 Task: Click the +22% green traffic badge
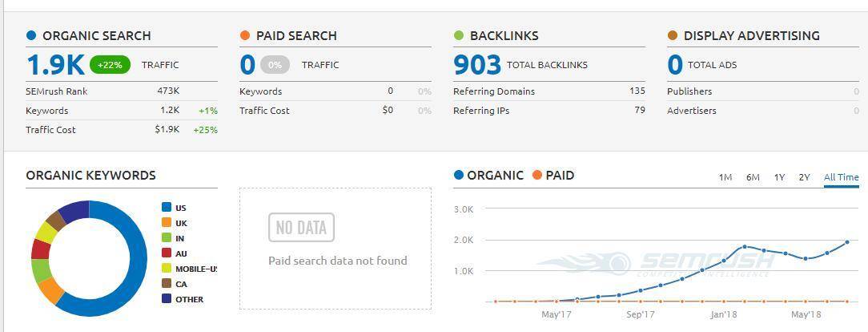pos(110,65)
